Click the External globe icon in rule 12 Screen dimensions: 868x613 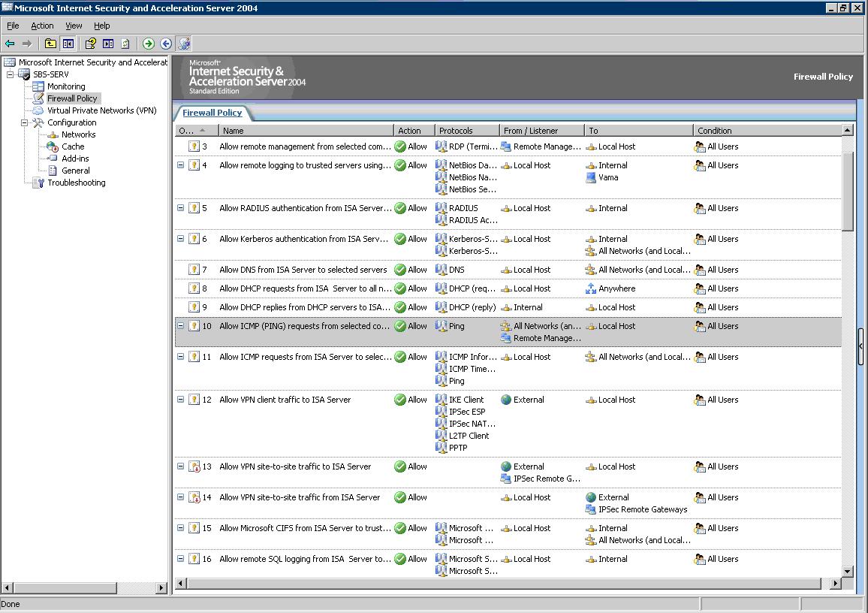(506, 399)
